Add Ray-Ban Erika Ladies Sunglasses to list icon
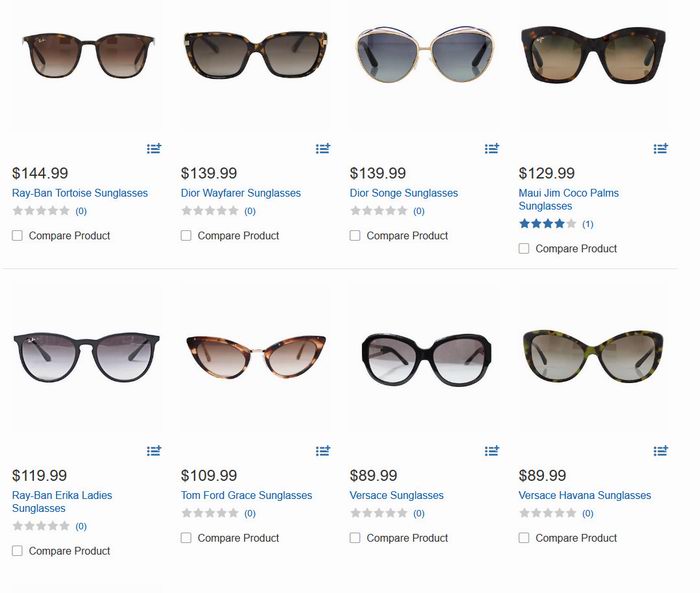The width and height of the screenshot is (700, 593). 154,451
